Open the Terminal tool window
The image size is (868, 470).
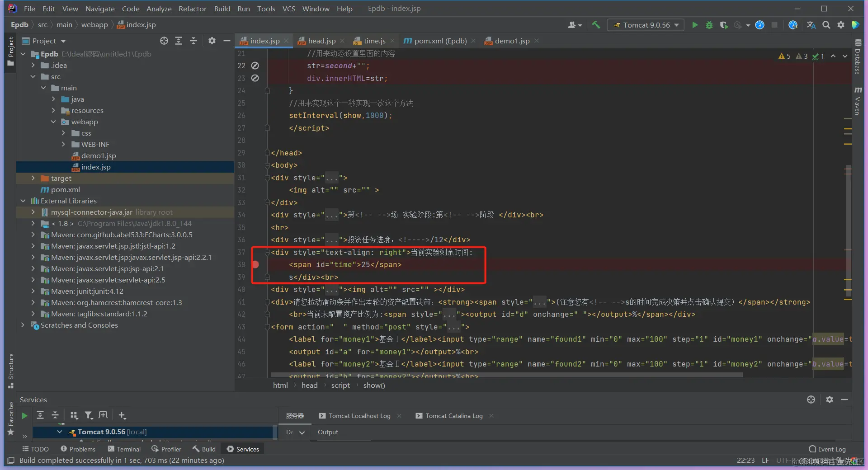(x=124, y=449)
